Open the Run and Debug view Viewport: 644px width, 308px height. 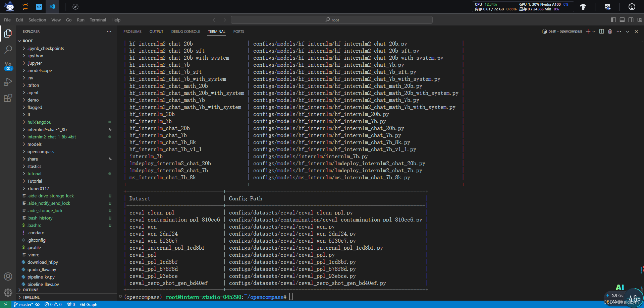(8, 82)
